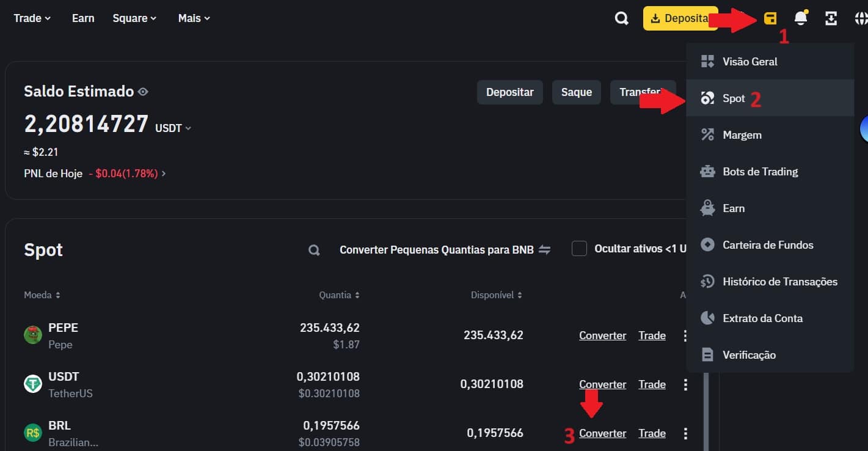The height and width of the screenshot is (451, 868).
Task: Click Converter link for BRL
Action: [x=603, y=433]
